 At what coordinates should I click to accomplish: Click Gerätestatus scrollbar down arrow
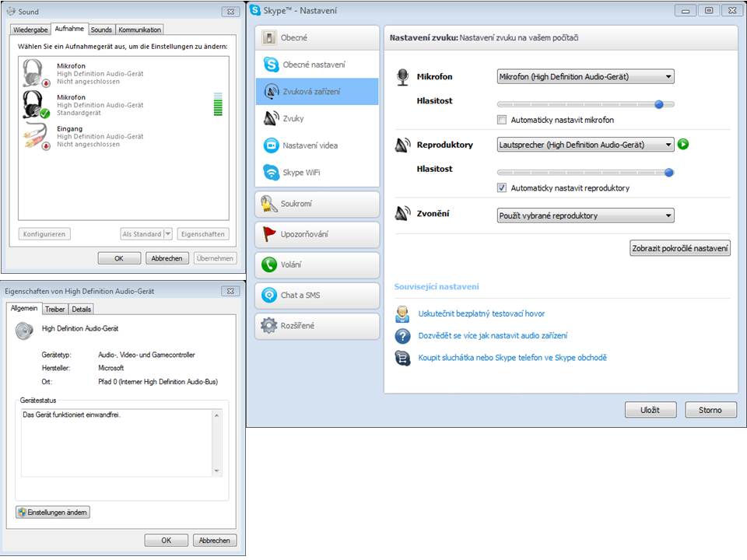217,471
